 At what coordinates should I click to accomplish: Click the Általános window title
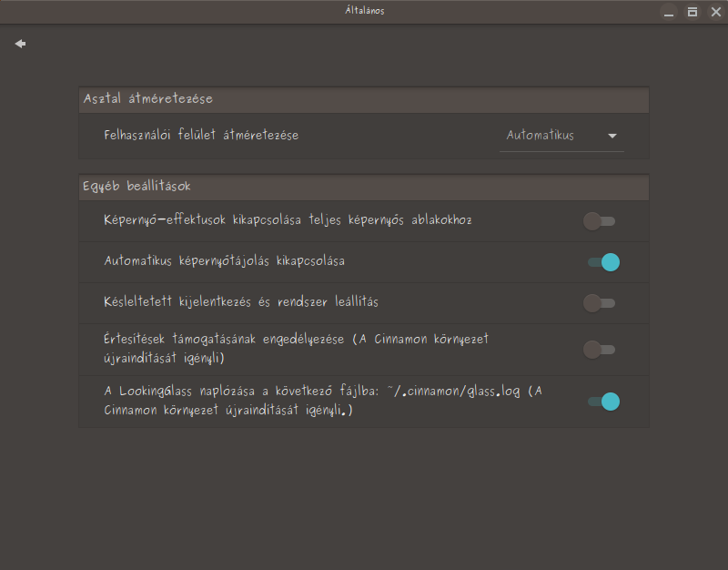[365, 11]
